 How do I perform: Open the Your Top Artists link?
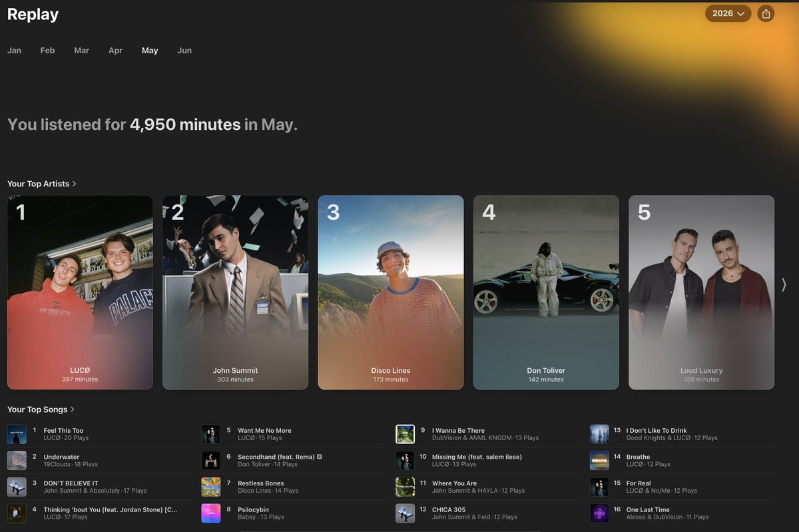pyautogui.click(x=41, y=184)
